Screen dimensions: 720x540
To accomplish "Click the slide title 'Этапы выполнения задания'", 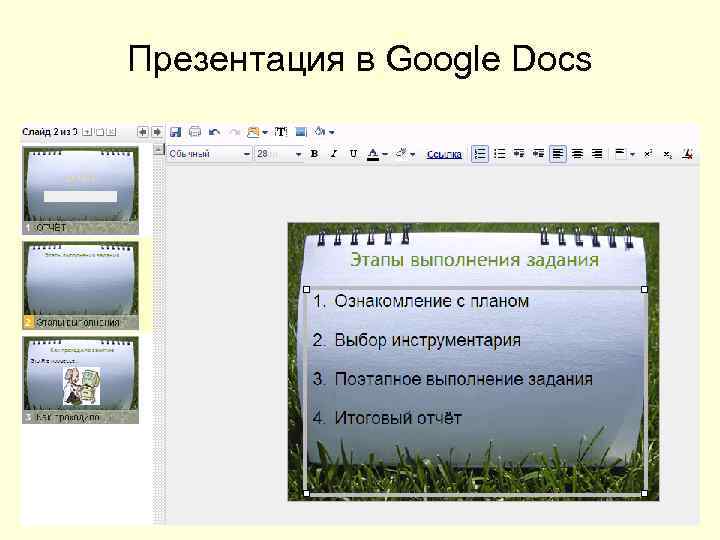I will click(x=474, y=260).
